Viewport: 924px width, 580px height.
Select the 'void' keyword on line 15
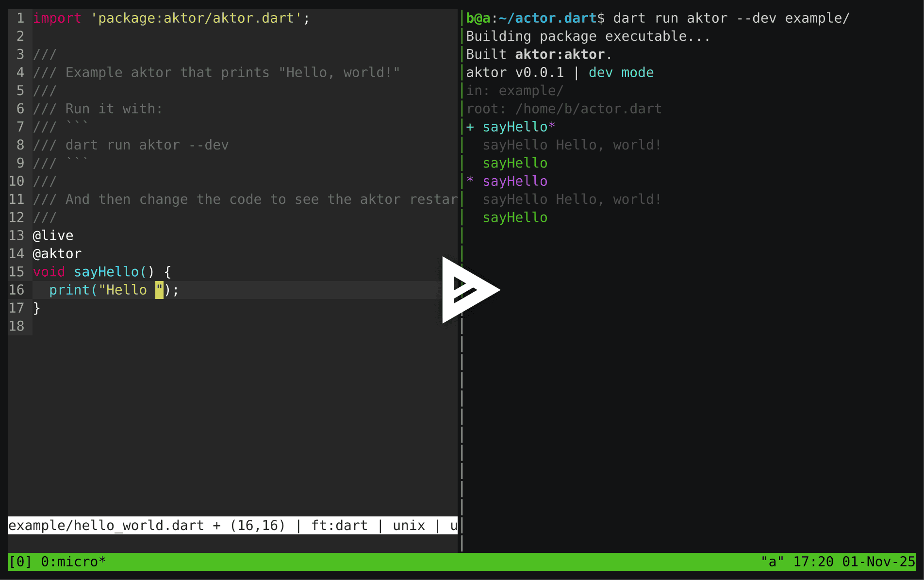(49, 272)
